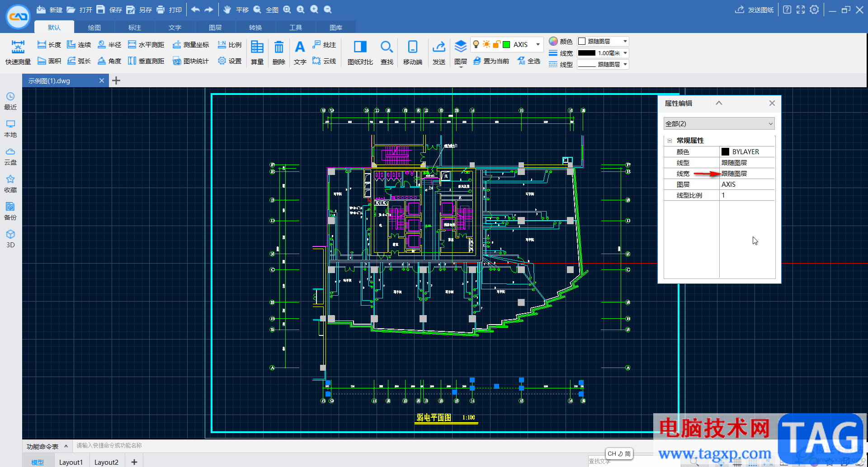Toggle the layer lock icon
868x467 pixels.
click(496, 44)
